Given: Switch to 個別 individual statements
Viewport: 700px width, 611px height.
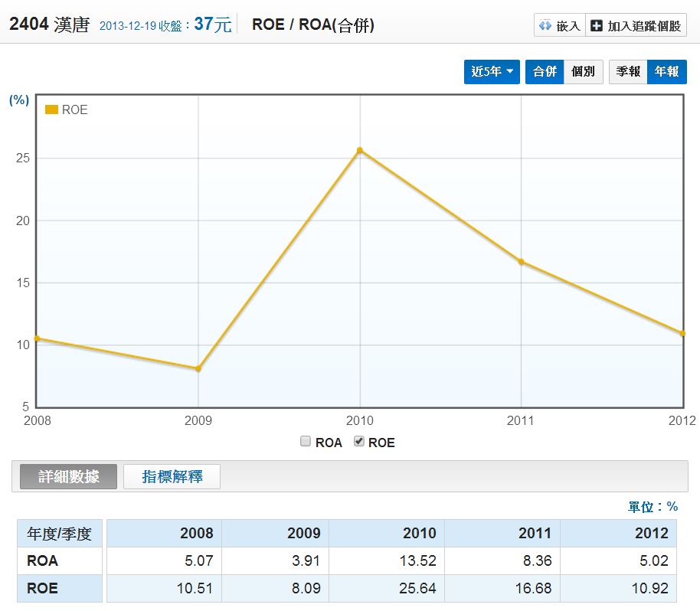Looking at the screenshot, I should click(x=583, y=71).
